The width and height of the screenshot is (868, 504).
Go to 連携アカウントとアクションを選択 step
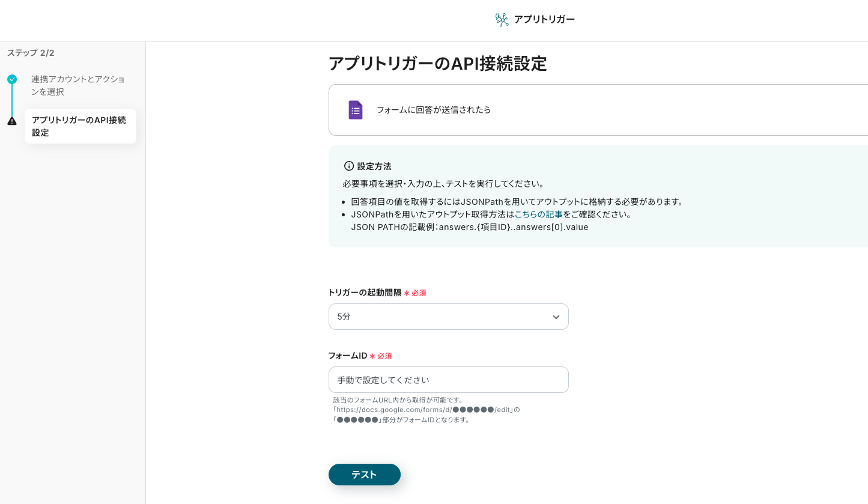(x=78, y=85)
